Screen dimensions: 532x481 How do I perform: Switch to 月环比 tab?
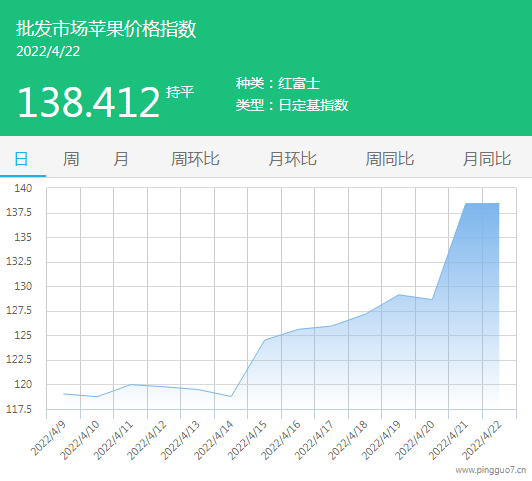(292, 159)
